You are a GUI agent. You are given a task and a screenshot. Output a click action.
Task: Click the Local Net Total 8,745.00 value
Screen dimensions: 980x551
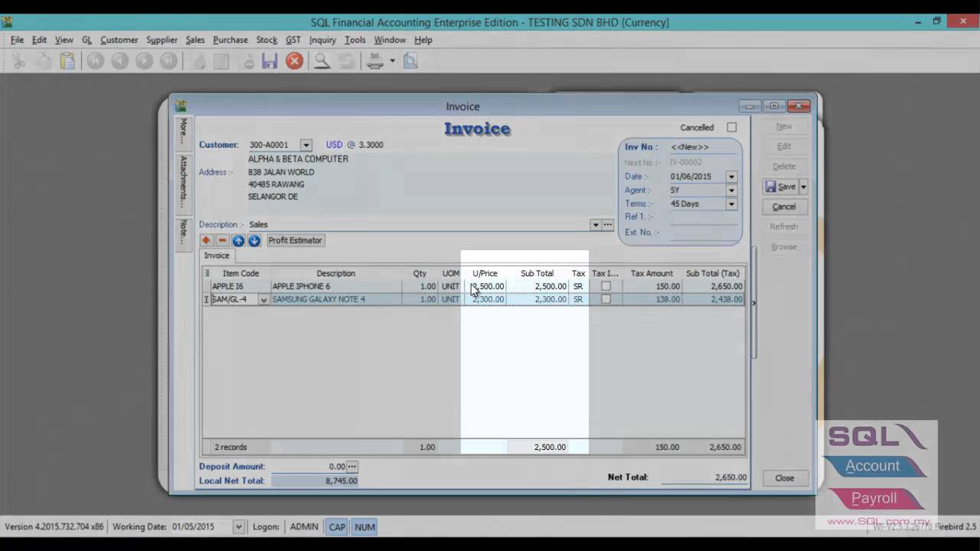315,481
